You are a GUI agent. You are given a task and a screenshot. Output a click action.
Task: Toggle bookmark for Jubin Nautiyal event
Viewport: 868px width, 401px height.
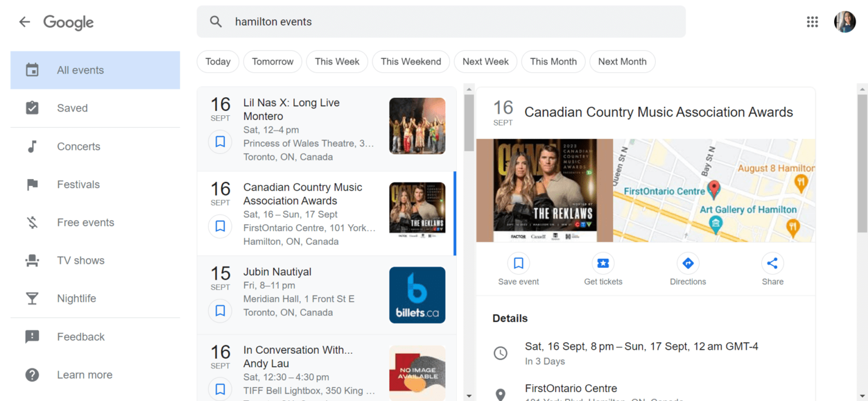220,310
